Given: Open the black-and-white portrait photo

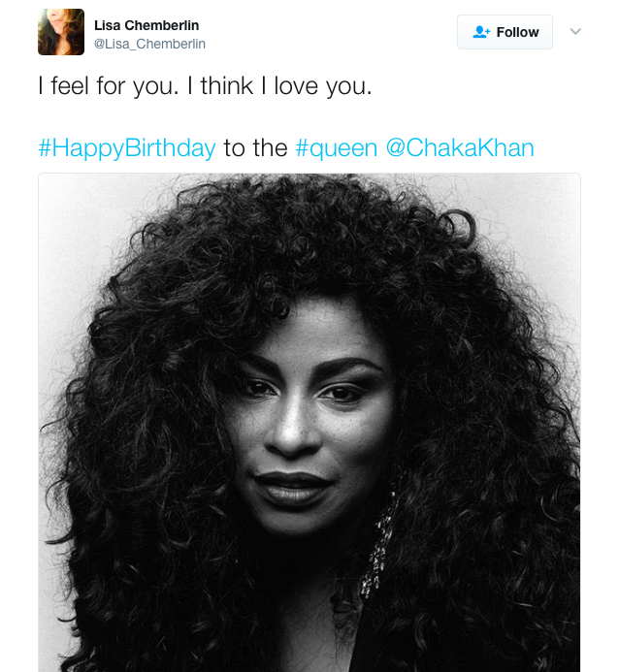Looking at the screenshot, I should coord(309,422).
